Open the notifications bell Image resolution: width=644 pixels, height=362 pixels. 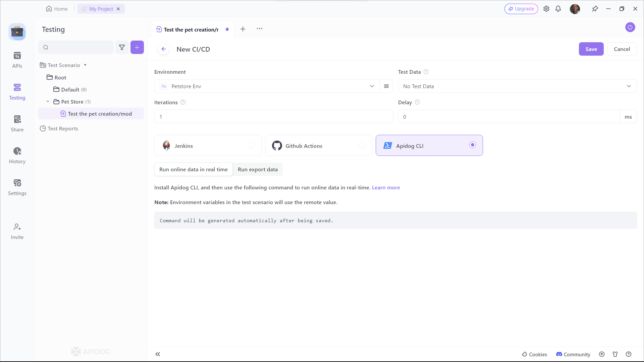tap(558, 9)
